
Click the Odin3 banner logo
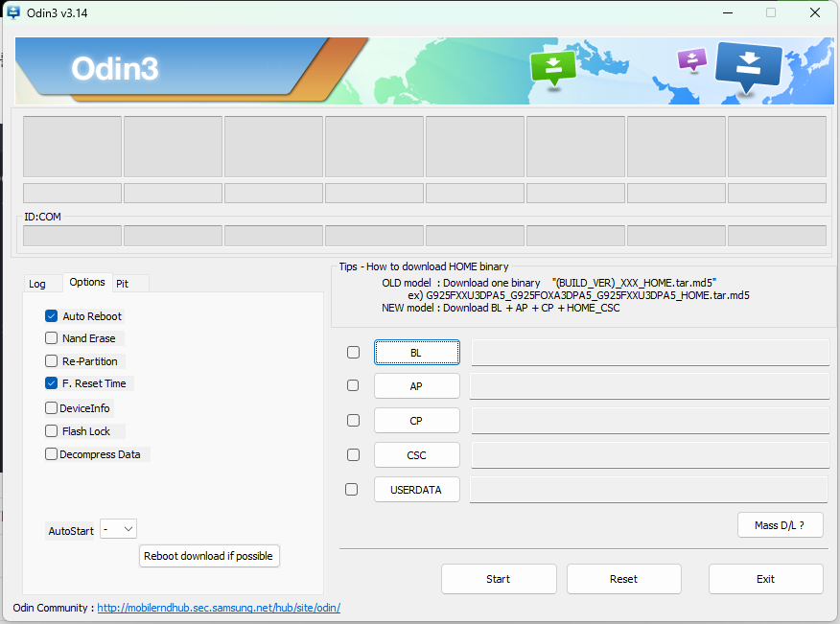pos(115,69)
